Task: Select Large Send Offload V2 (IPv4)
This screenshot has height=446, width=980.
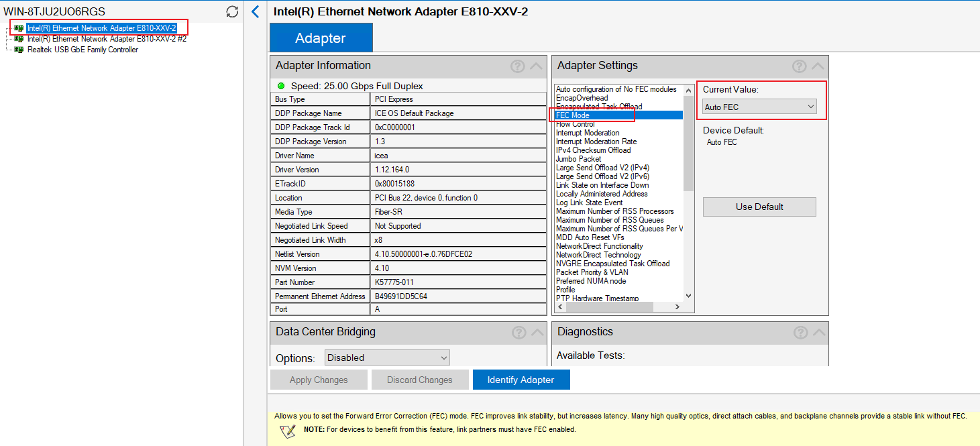Action: pyautogui.click(x=603, y=168)
